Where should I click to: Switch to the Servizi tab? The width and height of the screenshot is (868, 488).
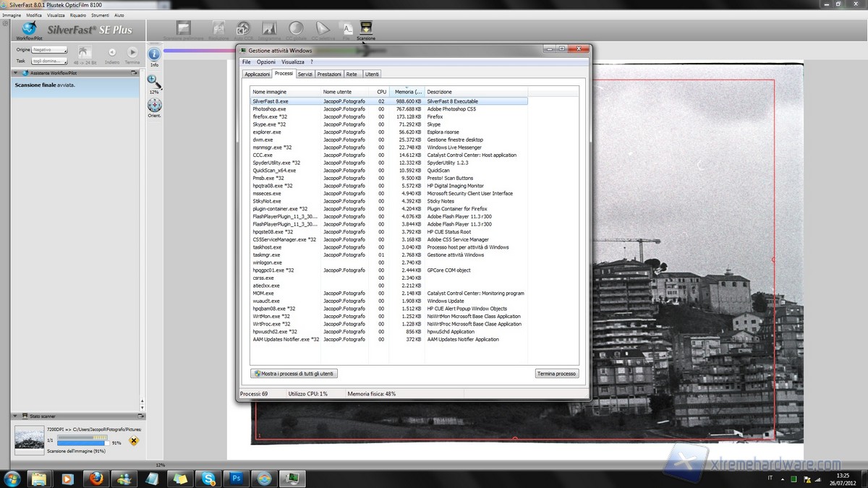point(305,74)
